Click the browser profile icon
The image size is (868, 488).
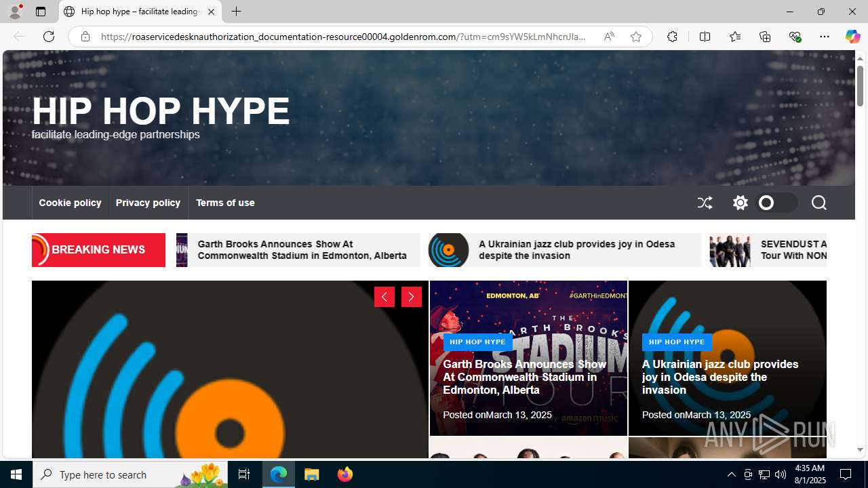(15, 12)
